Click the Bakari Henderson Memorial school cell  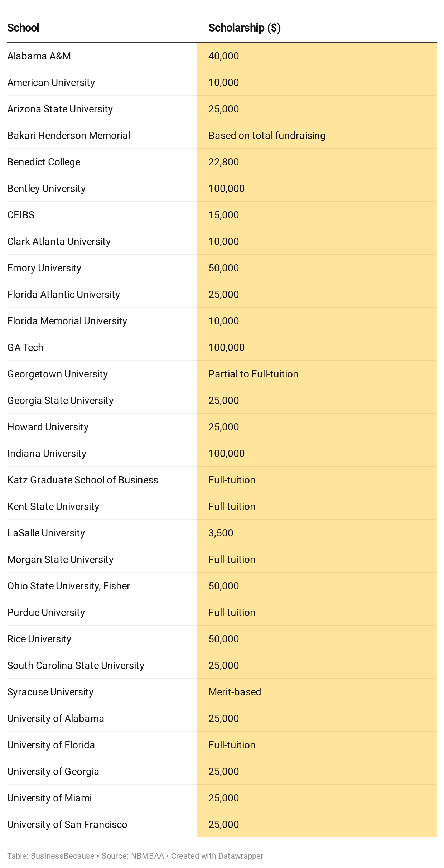point(69,136)
